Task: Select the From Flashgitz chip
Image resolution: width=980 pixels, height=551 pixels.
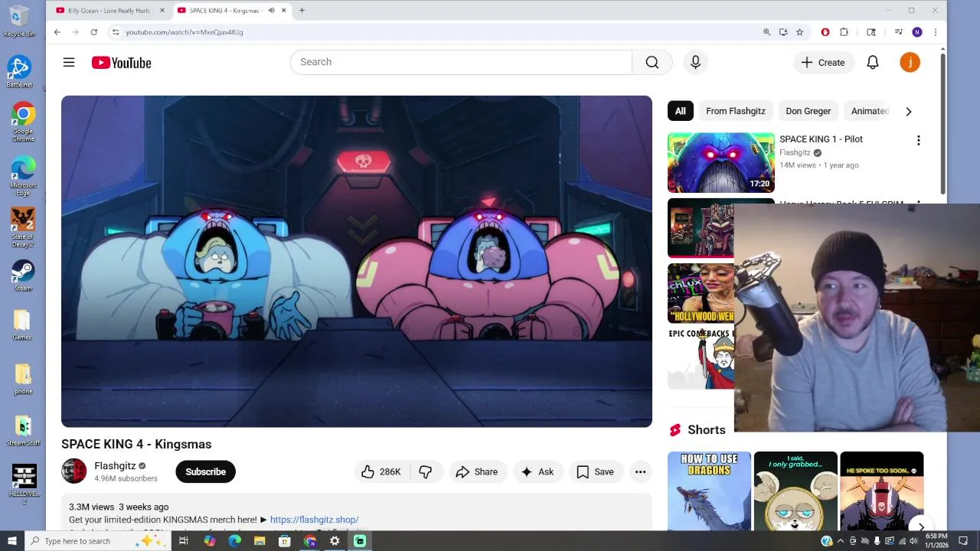Action: pyautogui.click(x=736, y=111)
